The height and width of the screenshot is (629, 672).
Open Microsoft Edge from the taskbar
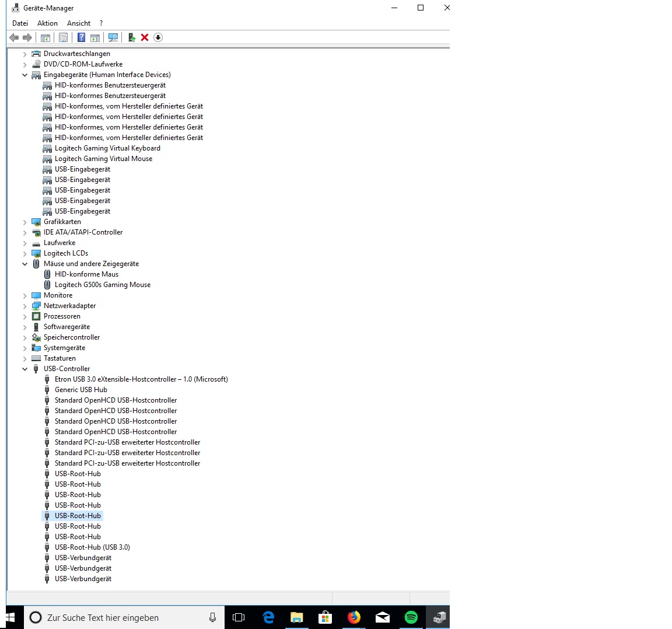click(268, 617)
